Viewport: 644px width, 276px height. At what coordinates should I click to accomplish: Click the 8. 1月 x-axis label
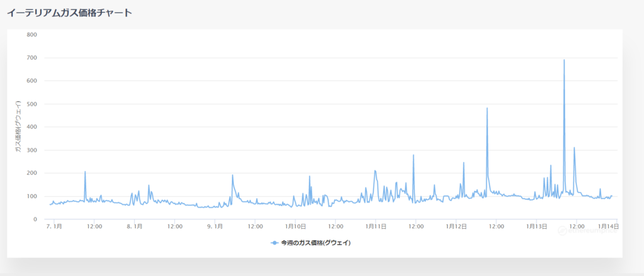[134, 226]
